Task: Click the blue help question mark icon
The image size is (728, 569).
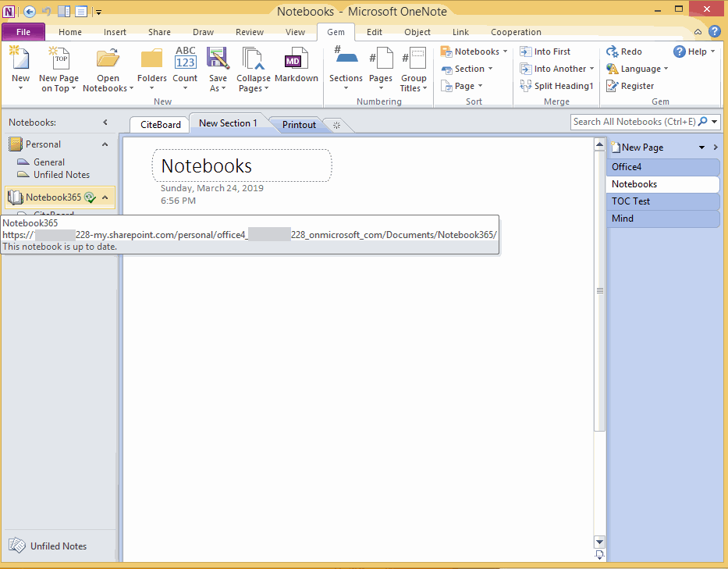Action: click(x=715, y=31)
